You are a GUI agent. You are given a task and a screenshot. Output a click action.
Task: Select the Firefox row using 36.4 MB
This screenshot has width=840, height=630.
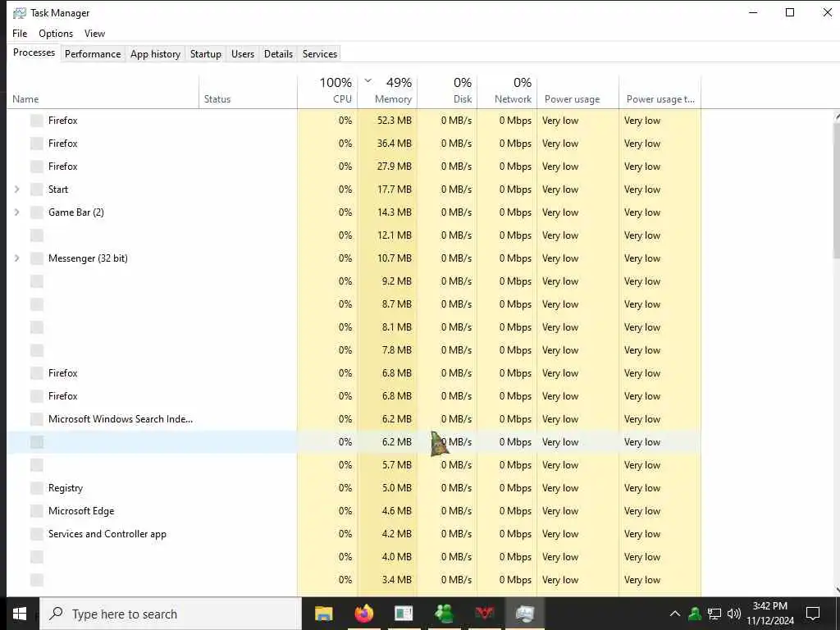point(354,144)
